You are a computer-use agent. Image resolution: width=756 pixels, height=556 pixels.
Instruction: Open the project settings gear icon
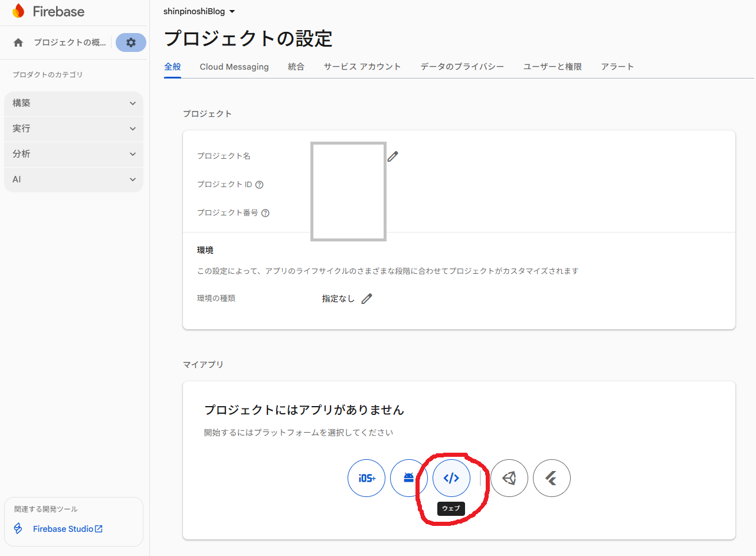click(130, 42)
